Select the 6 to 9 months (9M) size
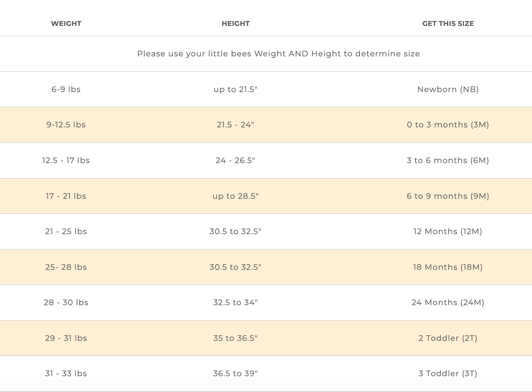This screenshot has width=532, height=392. pyautogui.click(x=448, y=196)
